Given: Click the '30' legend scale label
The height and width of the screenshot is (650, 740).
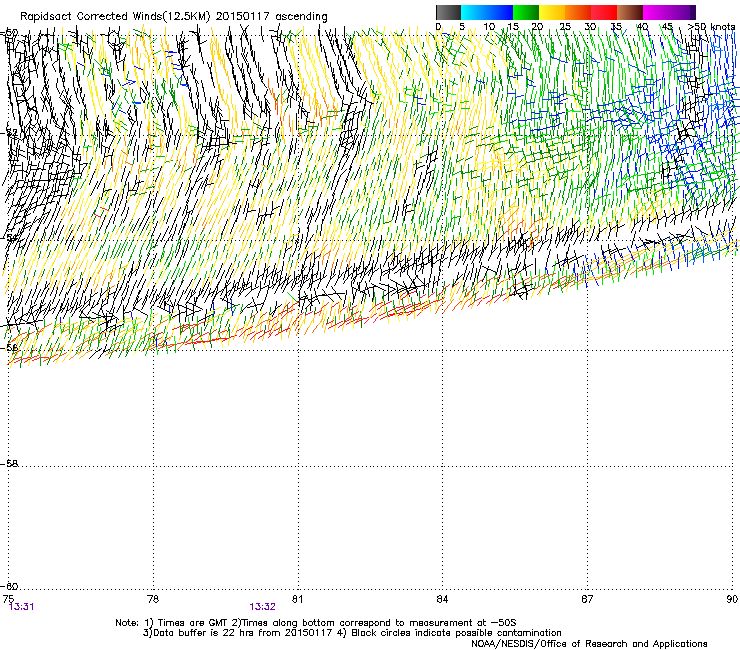Looking at the screenshot, I should [x=590, y=27].
